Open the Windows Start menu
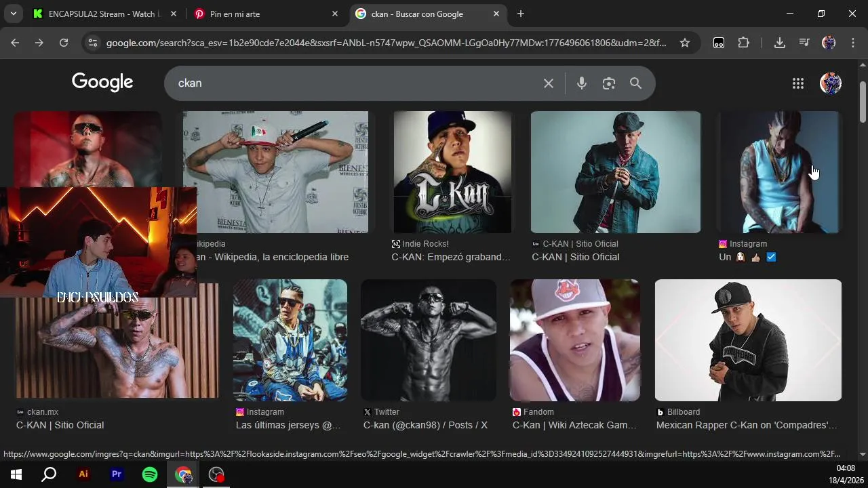Image resolution: width=868 pixels, height=488 pixels. (16, 474)
